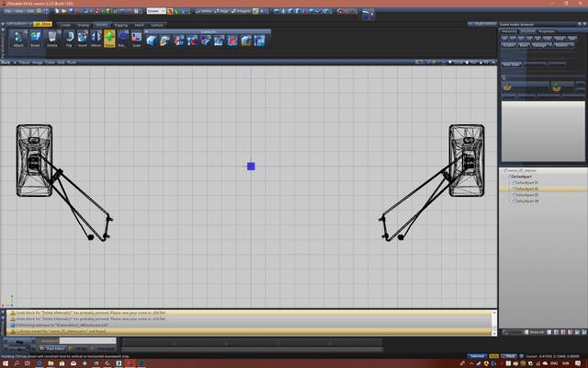This screenshot has width=588, height=368.
Task: Open the Surface tab
Action: [157, 25]
